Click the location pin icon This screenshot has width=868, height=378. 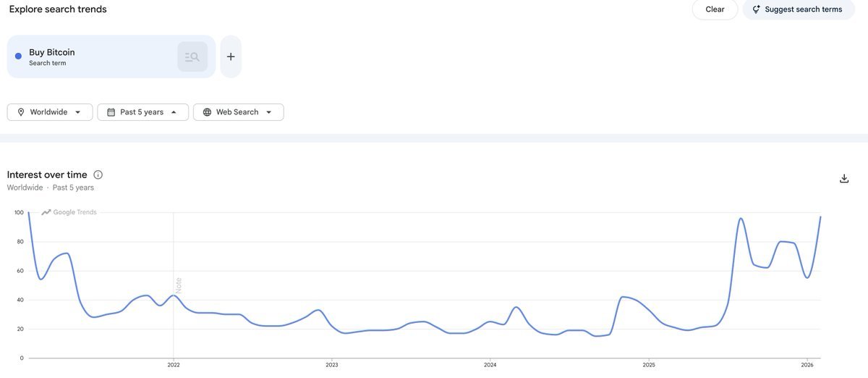pyautogui.click(x=21, y=112)
